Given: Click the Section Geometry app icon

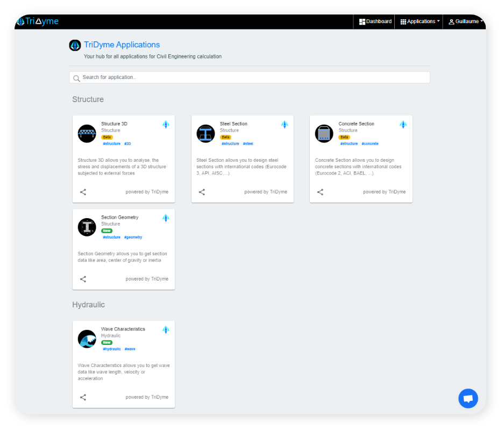Looking at the screenshot, I should 87,227.
